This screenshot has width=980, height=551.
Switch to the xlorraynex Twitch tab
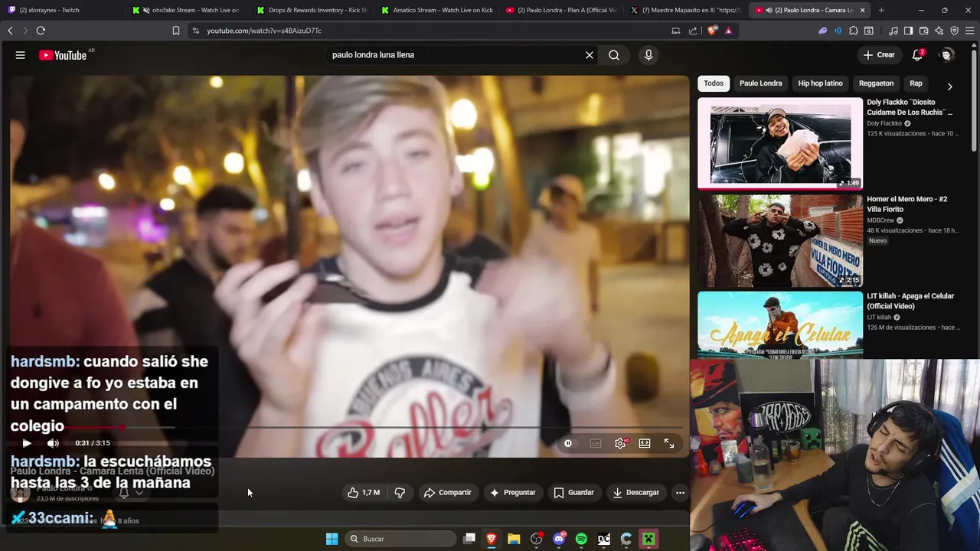pos(61,10)
